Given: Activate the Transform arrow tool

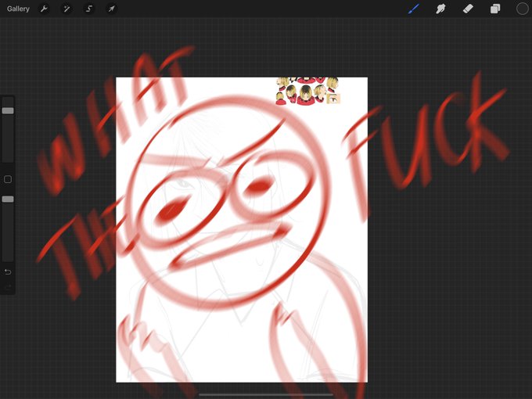Looking at the screenshot, I should pos(111,9).
